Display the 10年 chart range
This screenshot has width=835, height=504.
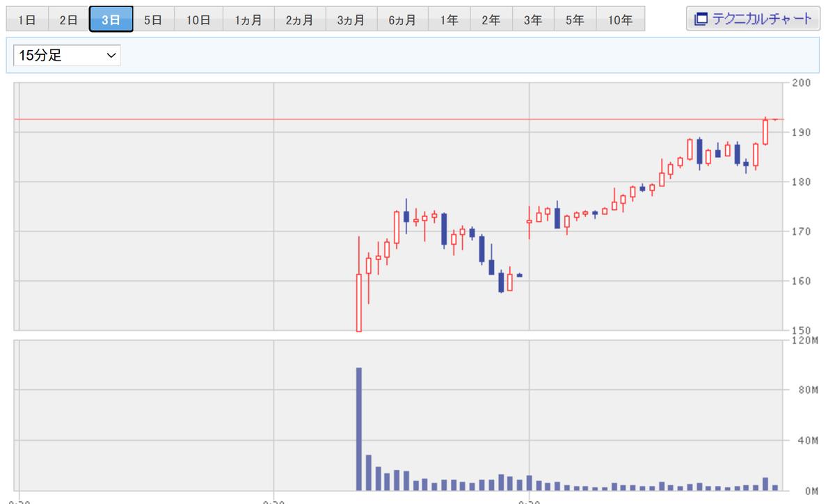(620, 19)
